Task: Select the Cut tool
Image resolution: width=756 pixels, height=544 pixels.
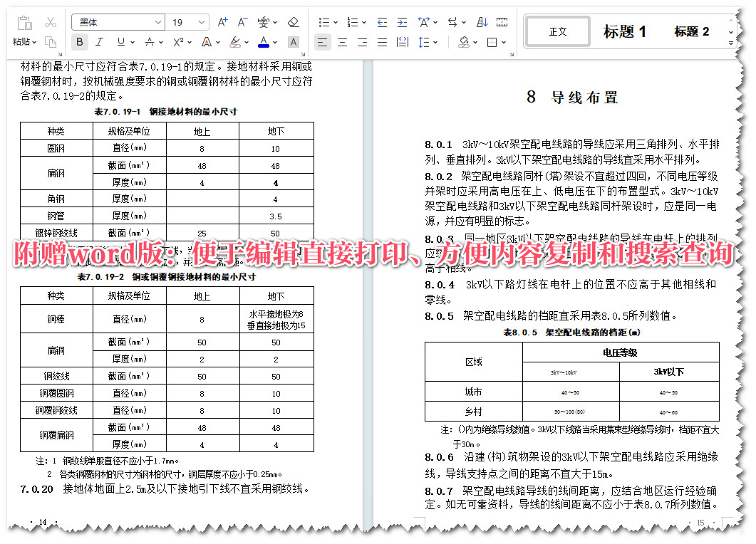Action: point(50,23)
